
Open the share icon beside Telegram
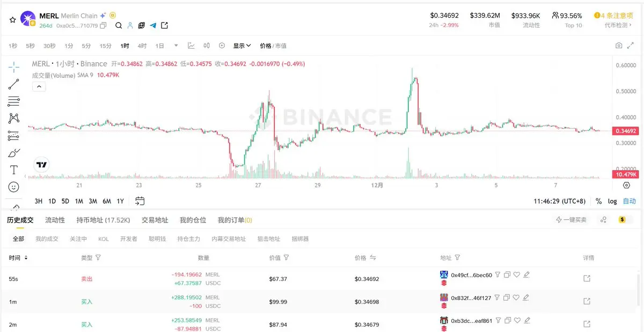tap(164, 25)
